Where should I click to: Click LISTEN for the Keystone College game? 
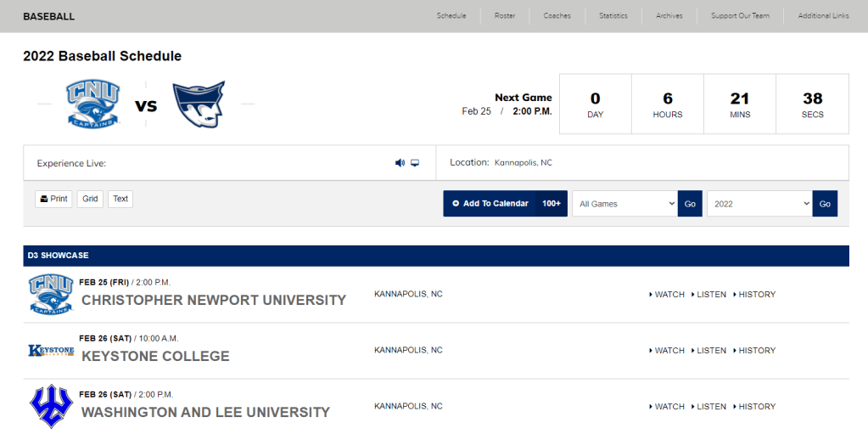(710, 351)
